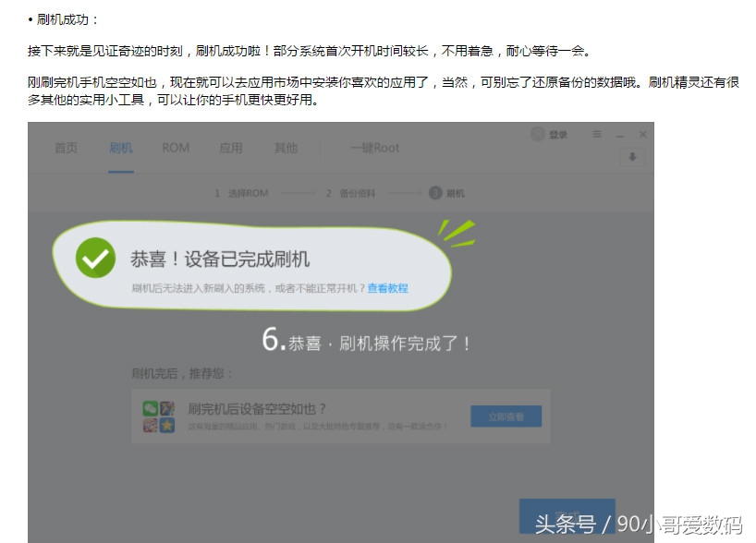Click the blue star app icon in the recommendations

click(x=165, y=424)
